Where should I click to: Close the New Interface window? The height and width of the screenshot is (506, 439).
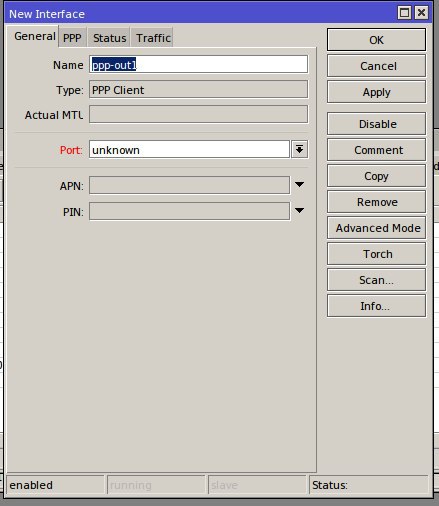click(x=421, y=13)
